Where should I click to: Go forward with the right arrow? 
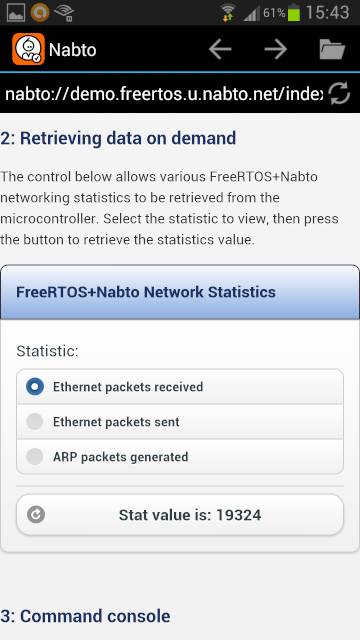click(276, 49)
